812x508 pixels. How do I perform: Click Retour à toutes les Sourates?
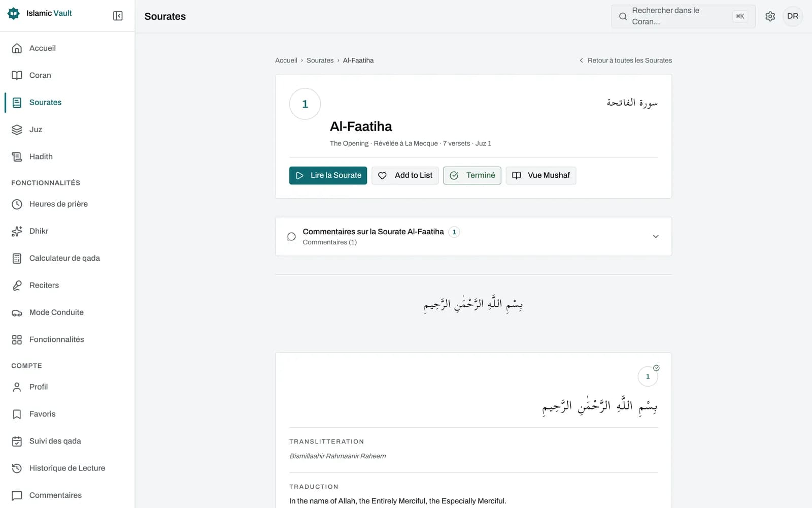pos(625,60)
